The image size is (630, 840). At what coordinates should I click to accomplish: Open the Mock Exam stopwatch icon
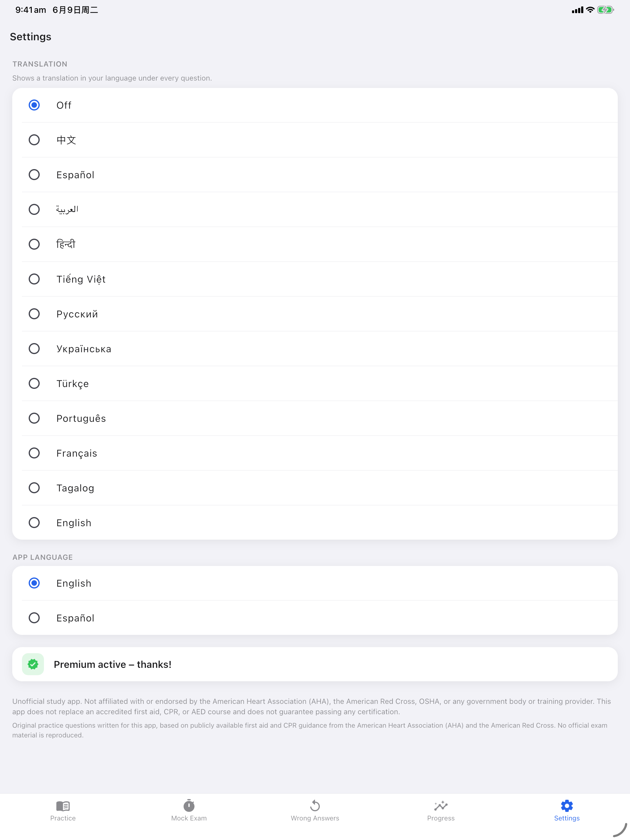(x=189, y=805)
